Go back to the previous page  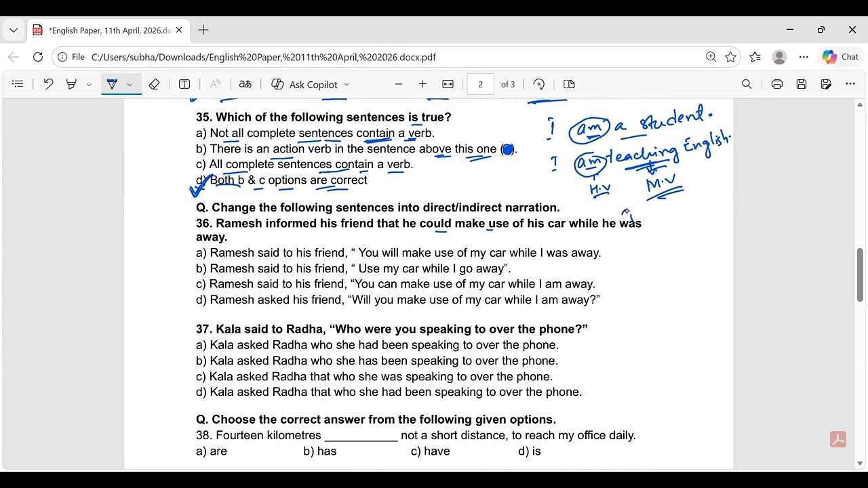pos(14,57)
